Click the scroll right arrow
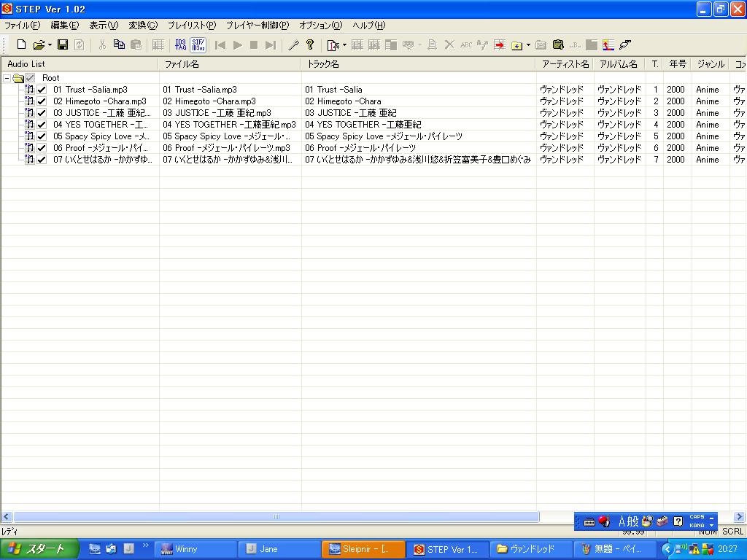747x560 pixels. point(740,517)
